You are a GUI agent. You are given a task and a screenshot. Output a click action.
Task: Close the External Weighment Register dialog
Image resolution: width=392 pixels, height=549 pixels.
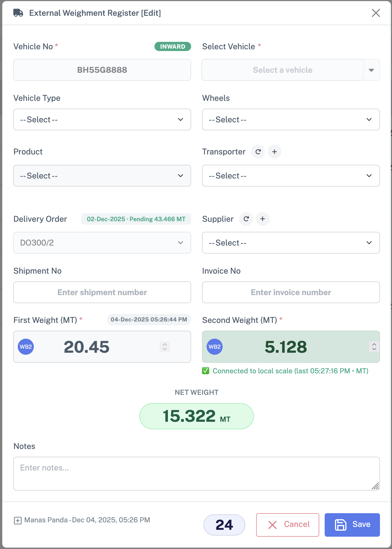[x=376, y=13]
